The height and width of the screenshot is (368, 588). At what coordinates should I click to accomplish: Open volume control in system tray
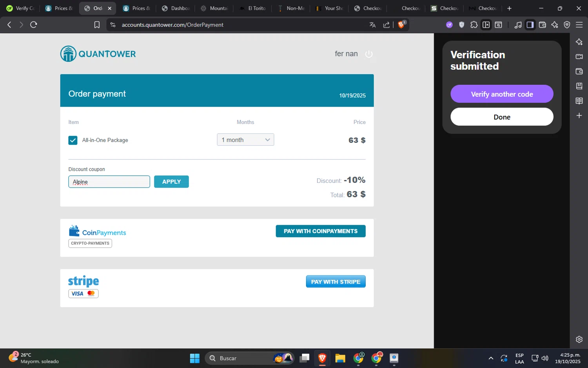(x=545, y=358)
